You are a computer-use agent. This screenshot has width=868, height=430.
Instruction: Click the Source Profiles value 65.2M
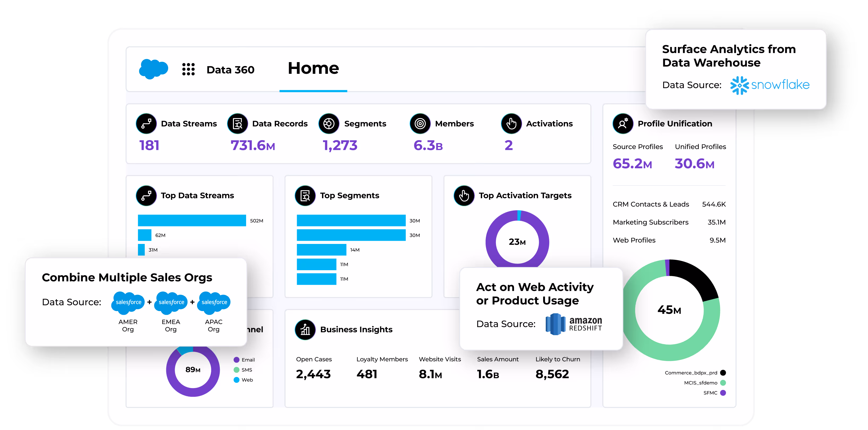click(633, 164)
